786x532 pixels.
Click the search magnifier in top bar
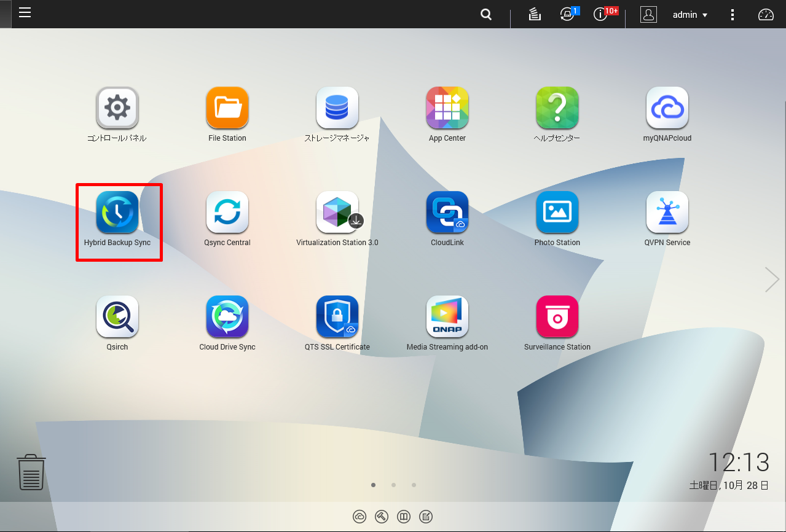click(x=486, y=15)
